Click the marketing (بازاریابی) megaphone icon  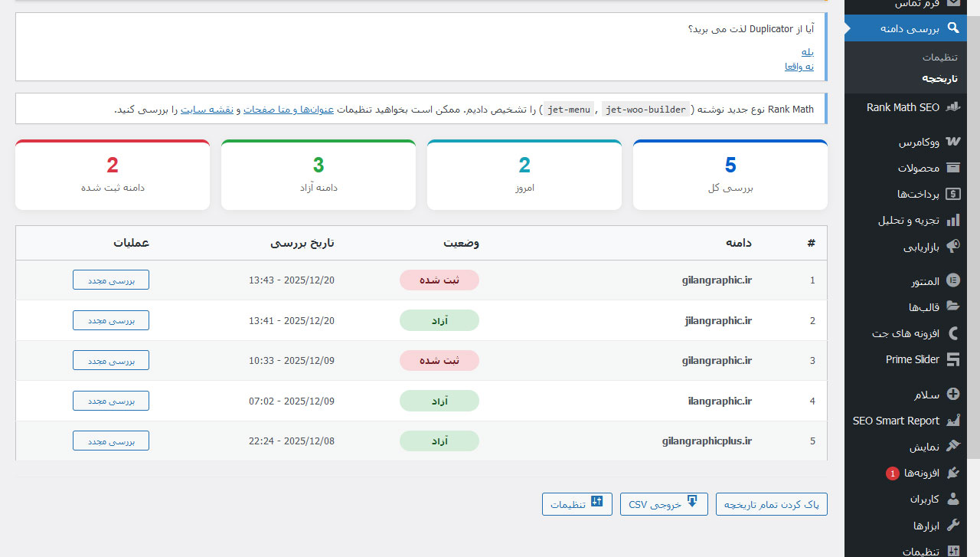pos(953,247)
